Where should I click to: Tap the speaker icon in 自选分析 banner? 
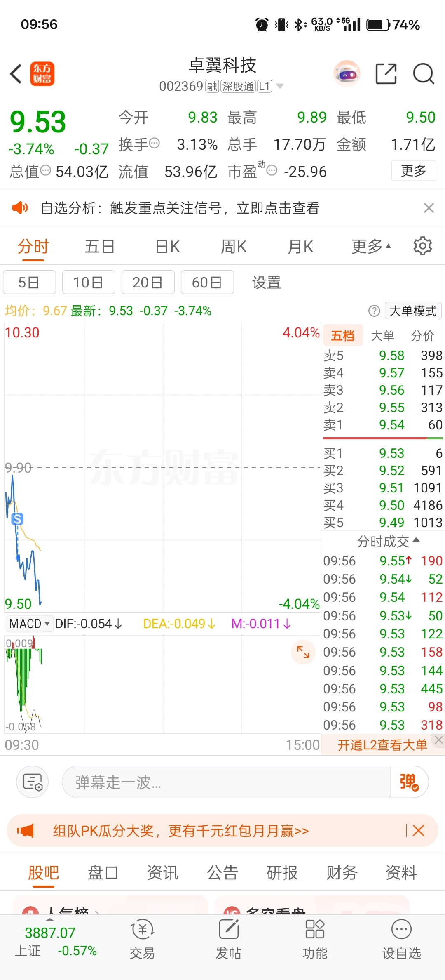pyautogui.click(x=20, y=208)
